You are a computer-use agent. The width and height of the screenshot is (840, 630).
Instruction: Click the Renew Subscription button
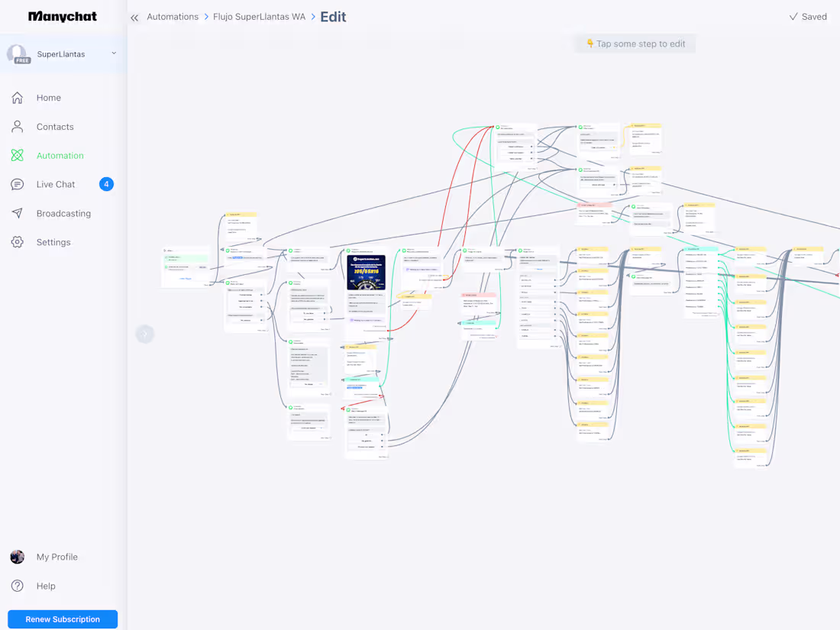[62, 619]
